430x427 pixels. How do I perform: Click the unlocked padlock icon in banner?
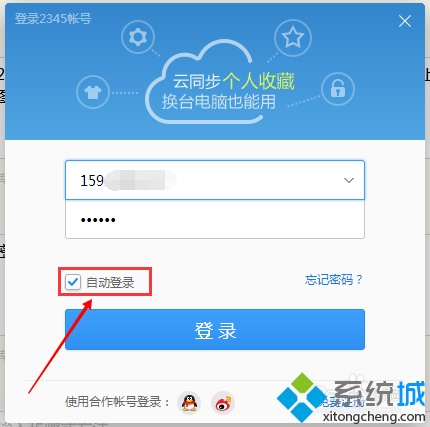[338, 89]
